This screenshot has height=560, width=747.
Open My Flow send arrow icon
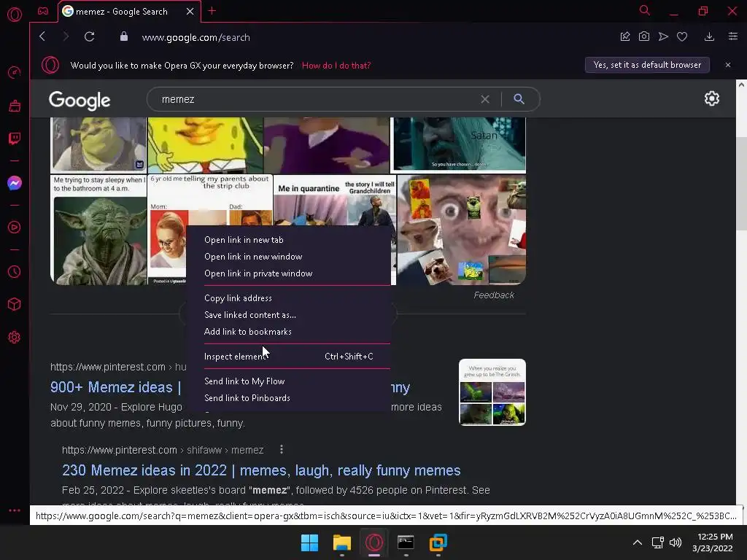click(663, 36)
